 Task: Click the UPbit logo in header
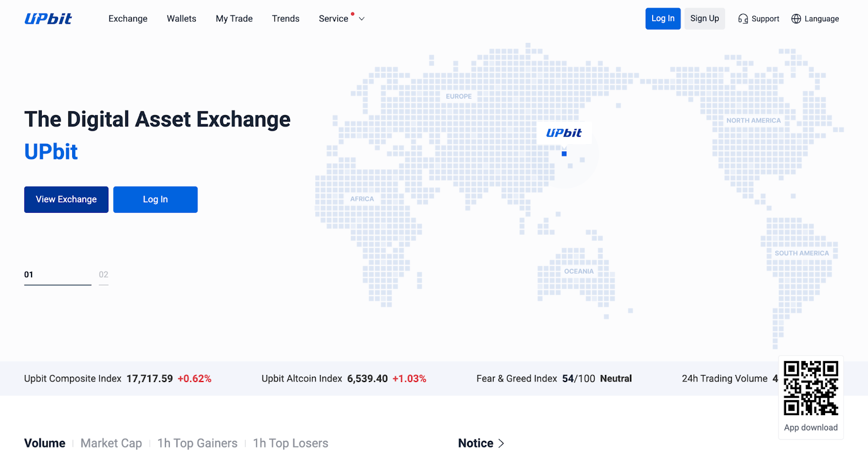48,18
